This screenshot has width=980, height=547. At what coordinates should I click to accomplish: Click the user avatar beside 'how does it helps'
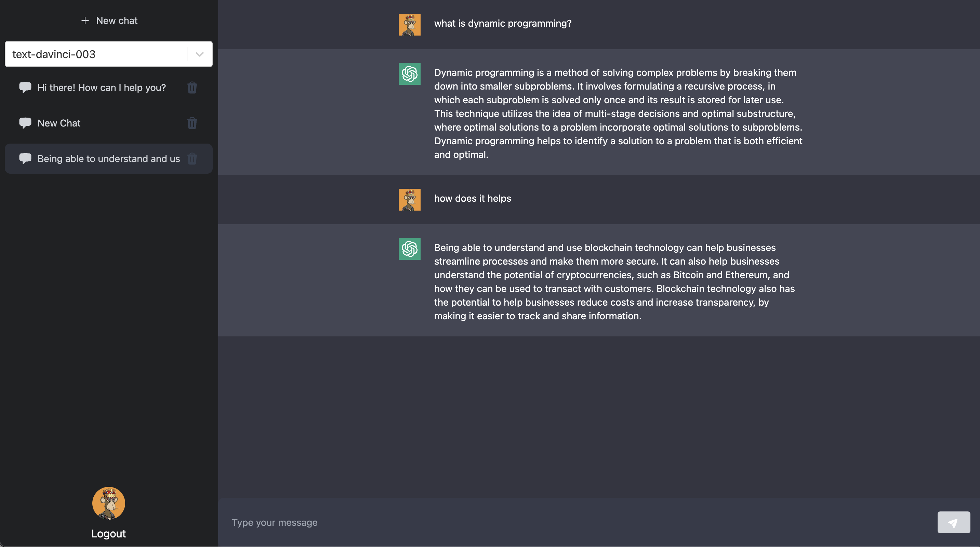tap(409, 199)
